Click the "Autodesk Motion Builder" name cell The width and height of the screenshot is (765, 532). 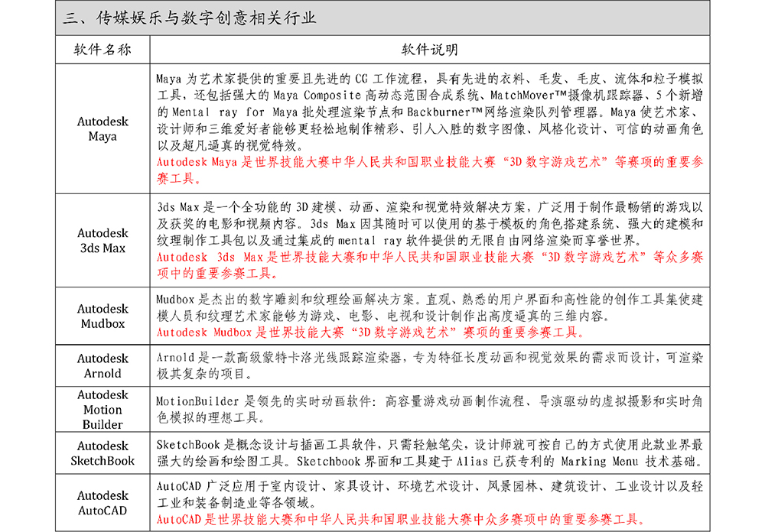coord(103,410)
